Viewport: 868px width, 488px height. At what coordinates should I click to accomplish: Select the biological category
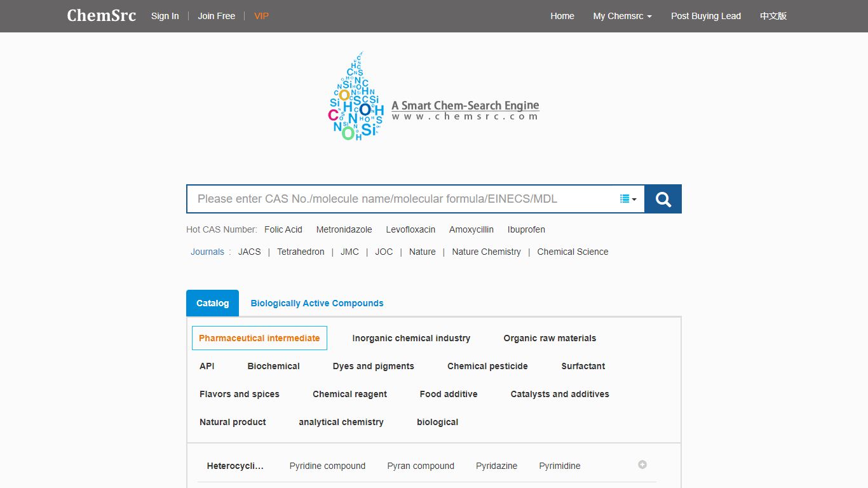tap(437, 422)
